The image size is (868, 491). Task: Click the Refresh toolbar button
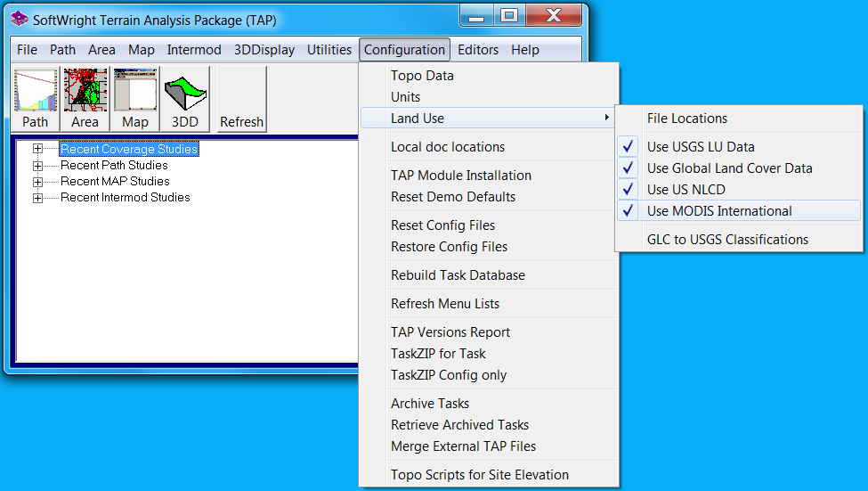242,99
